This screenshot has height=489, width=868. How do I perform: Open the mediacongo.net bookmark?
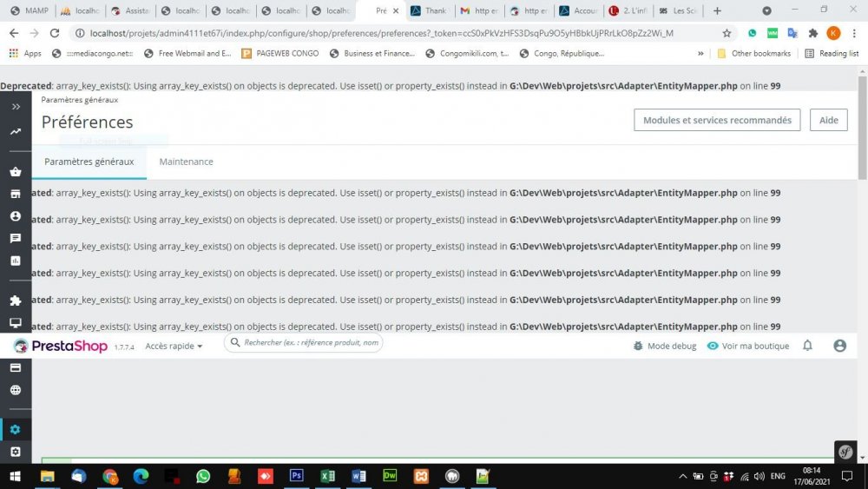(93, 53)
